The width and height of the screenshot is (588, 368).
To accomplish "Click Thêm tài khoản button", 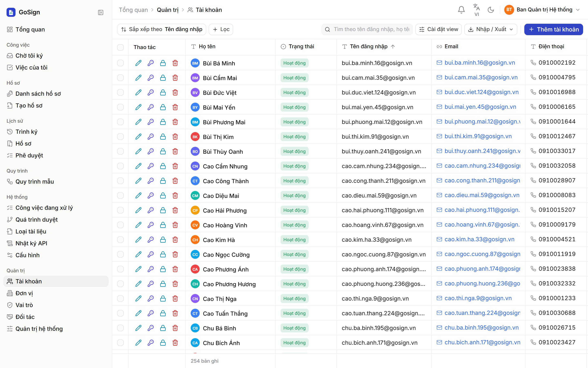I will [553, 29].
